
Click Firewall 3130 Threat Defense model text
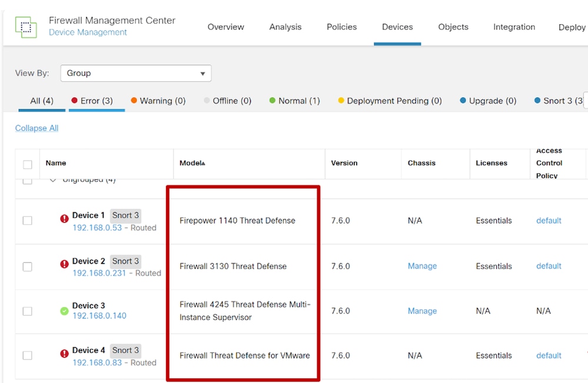[x=233, y=267]
